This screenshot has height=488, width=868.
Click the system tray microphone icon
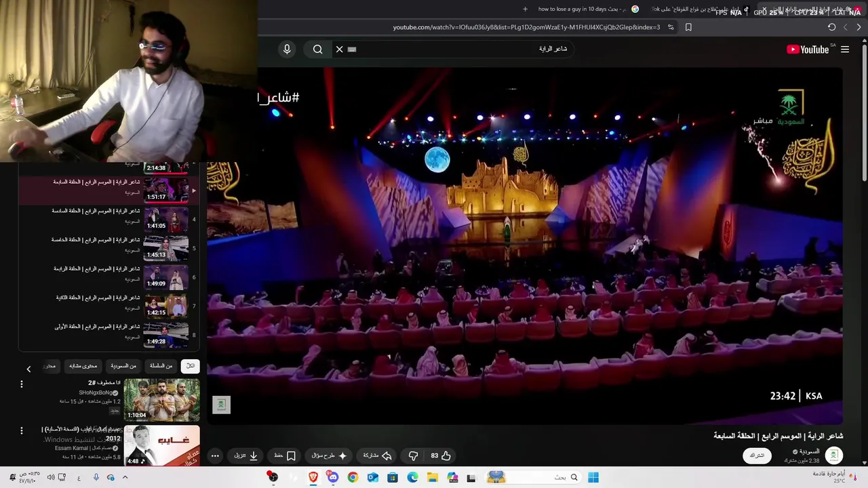(x=96, y=477)
